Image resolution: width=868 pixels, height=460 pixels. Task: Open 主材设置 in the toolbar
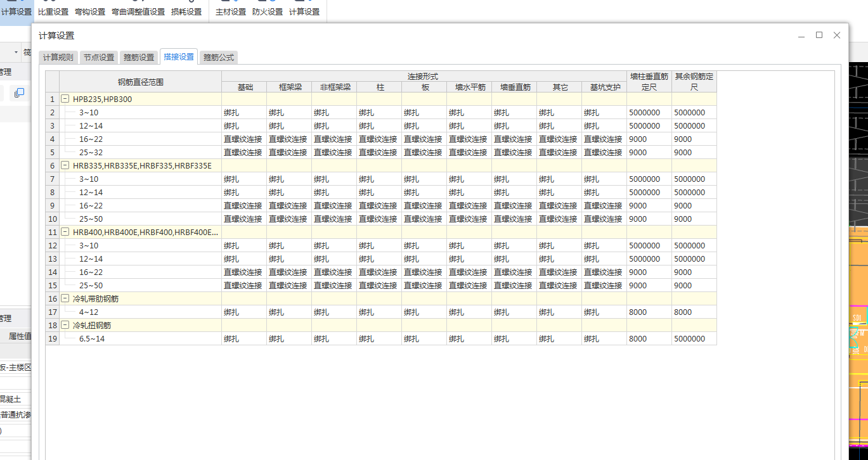point(231,12)
